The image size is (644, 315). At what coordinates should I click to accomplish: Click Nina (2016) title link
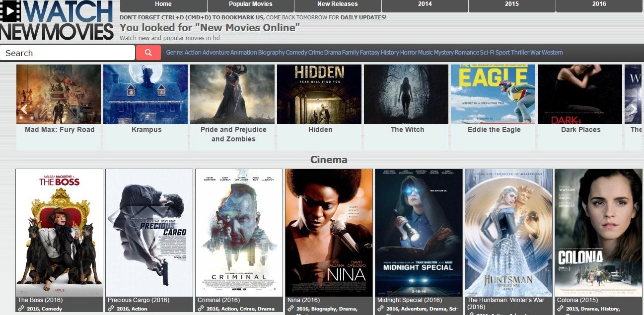304,300
